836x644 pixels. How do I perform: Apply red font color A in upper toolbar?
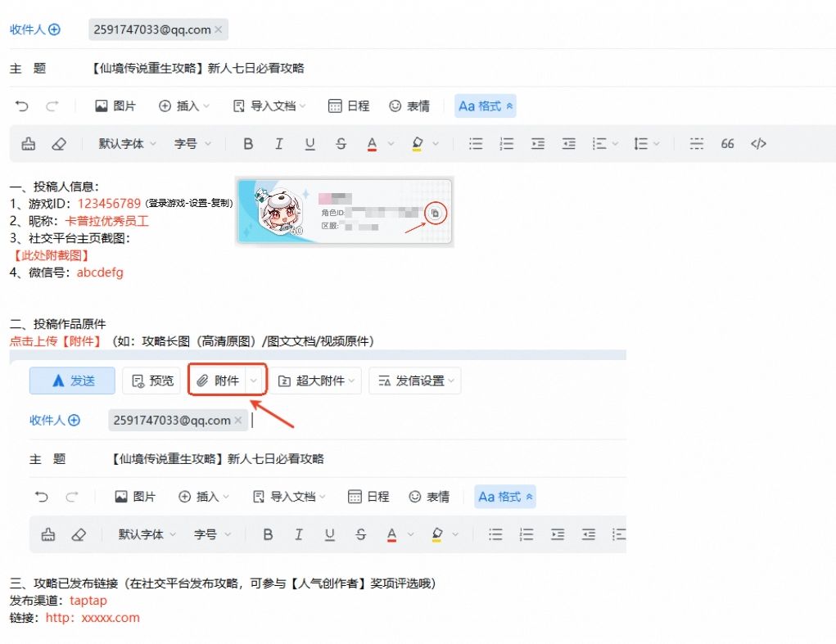(x=373, y=144)
